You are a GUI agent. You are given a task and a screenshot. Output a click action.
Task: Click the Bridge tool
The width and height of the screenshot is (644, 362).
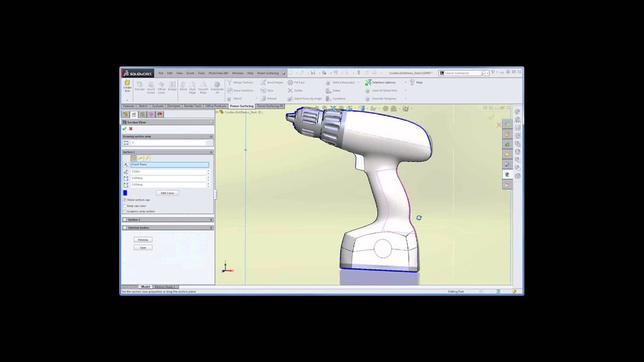point(172,86)
